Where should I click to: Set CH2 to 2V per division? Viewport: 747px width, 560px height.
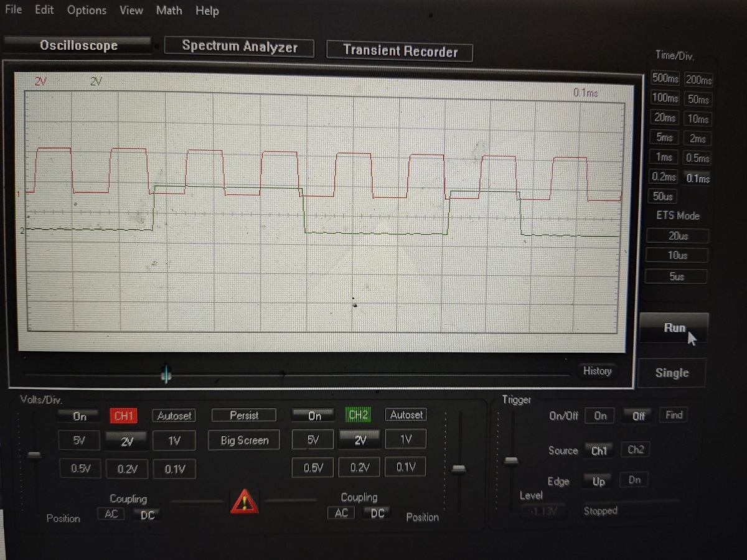click(360, 439)
